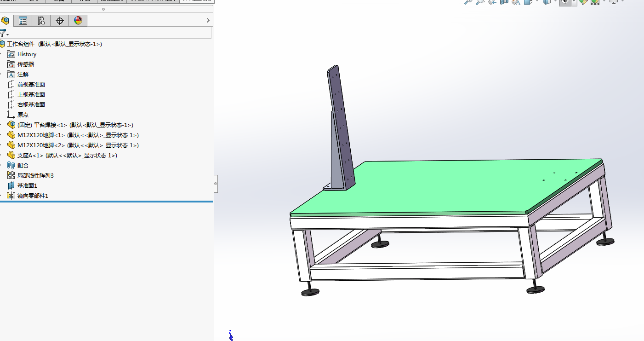
Task: Open the DisplayManager color ball tab
Action: (78, 21)
